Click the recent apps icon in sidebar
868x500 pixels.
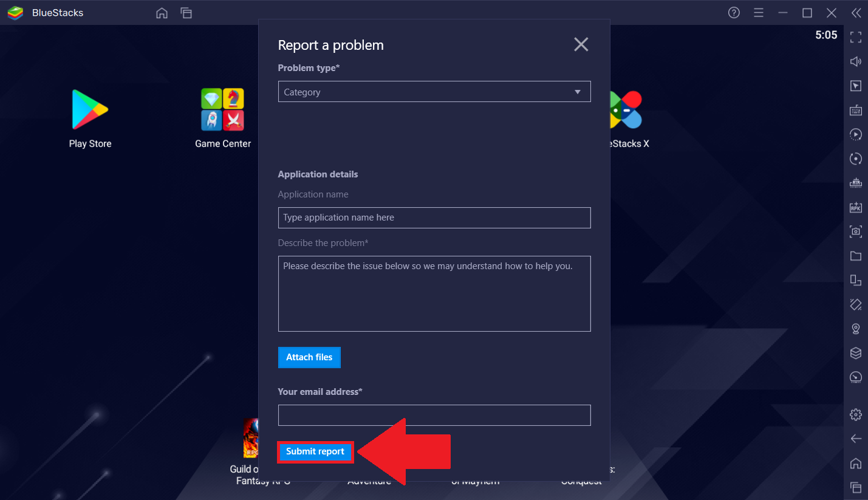tap(856, 487)
